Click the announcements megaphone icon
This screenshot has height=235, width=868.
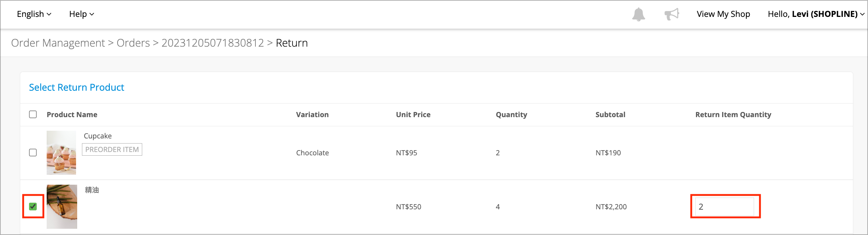pos(672,14)
